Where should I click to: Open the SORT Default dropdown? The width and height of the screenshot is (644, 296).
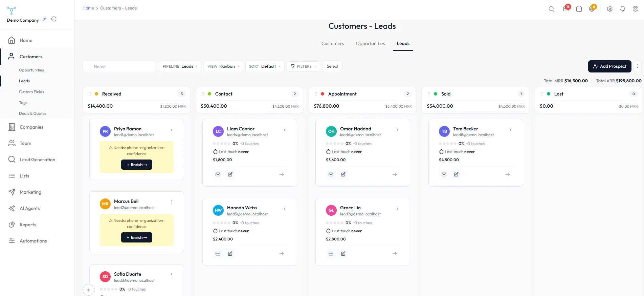(265, 66)
